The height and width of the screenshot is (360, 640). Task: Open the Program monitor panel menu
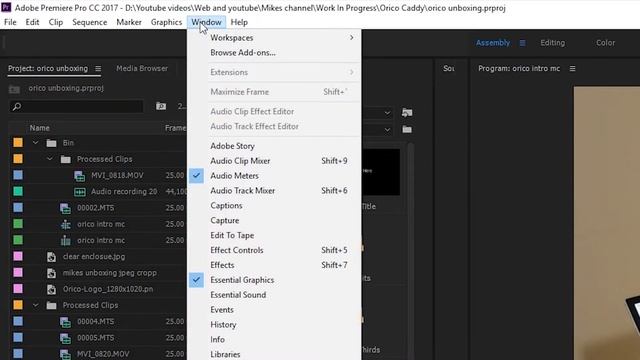tap(573, 69)
